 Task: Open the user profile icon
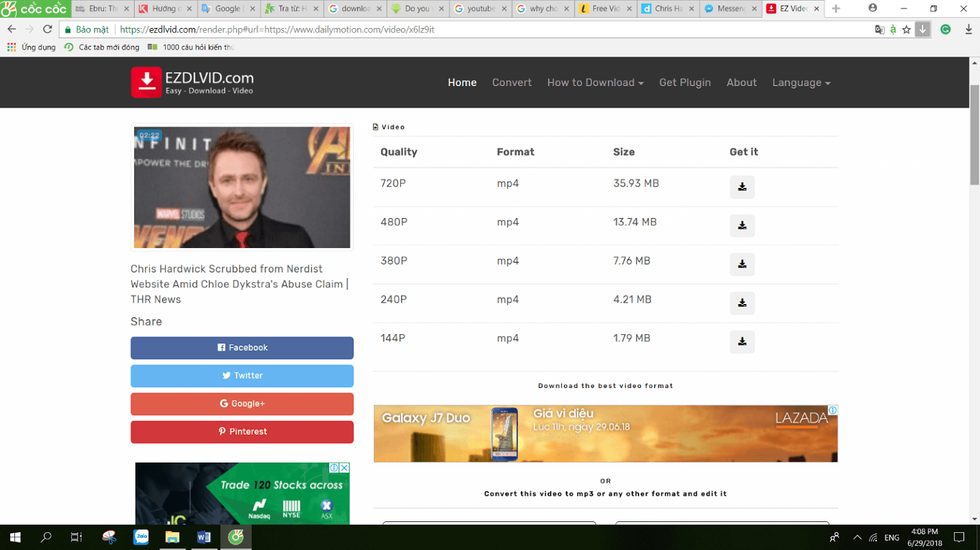click(872, 9)
